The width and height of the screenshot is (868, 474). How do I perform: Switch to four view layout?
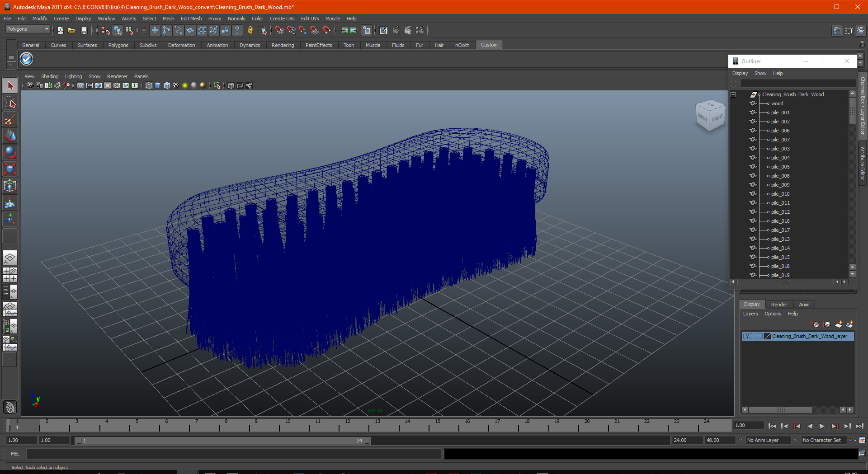(x=10, y=275)
